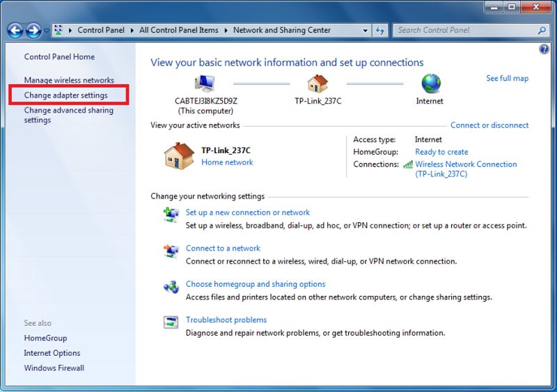The width and height of the screenshot is (557, 392).
Task: Click the Internet globe icon
Action: (431, 84)
